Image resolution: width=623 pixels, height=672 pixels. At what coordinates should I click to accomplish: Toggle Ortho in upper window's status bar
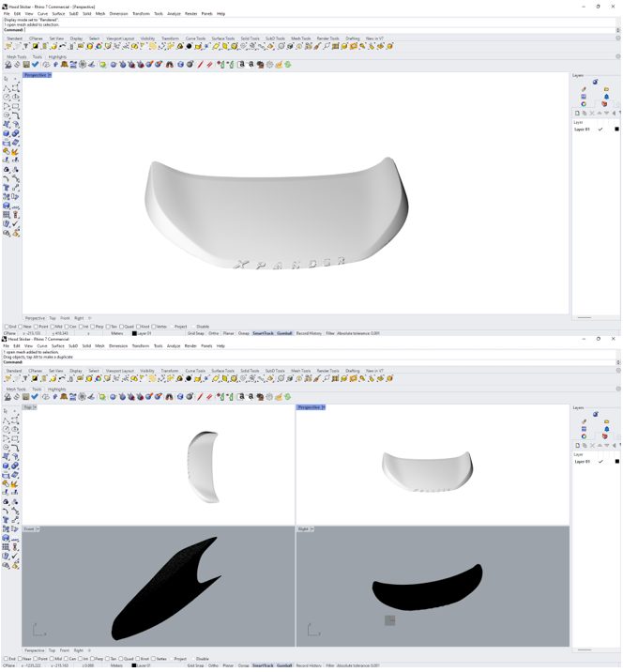[x=214, y=333]
